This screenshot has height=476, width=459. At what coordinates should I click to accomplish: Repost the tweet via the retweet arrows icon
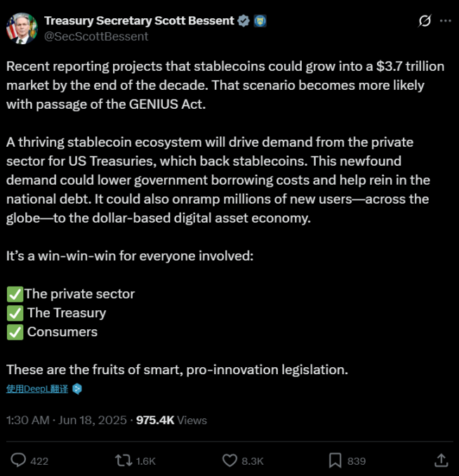coord(124,460)
